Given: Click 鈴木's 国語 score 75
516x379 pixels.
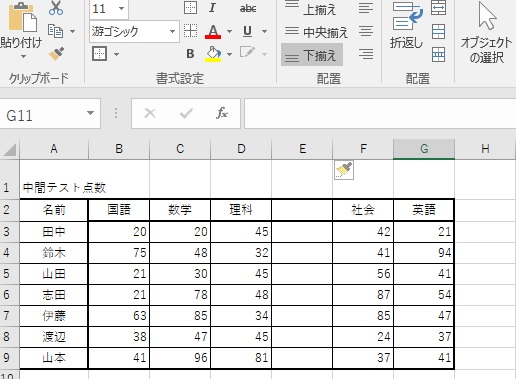Looking at the screenshot, I should point(119,253).
